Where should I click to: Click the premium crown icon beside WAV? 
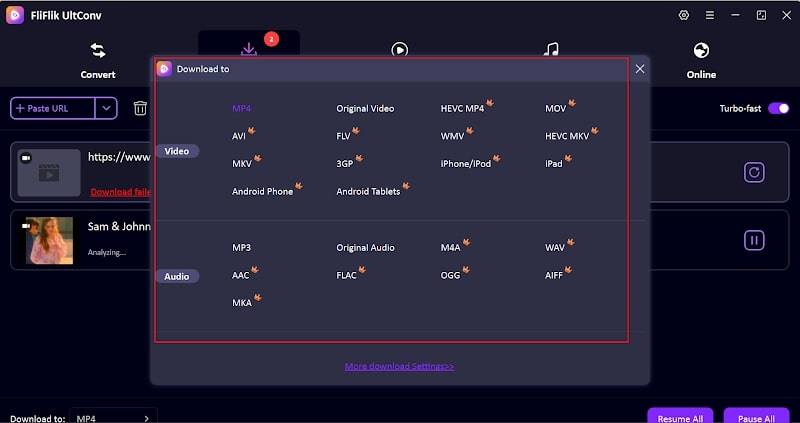[x=570, y=242]
